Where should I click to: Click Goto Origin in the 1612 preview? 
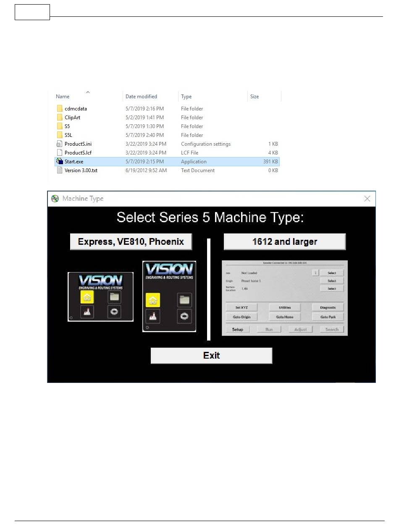[241, 317]
